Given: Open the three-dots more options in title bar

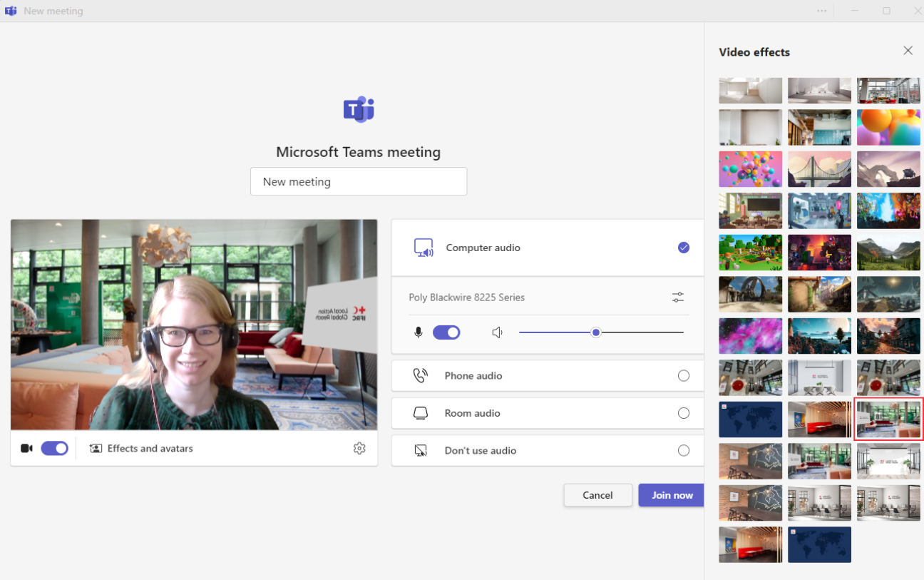Looking at the screenshot, I should (822, 11).
